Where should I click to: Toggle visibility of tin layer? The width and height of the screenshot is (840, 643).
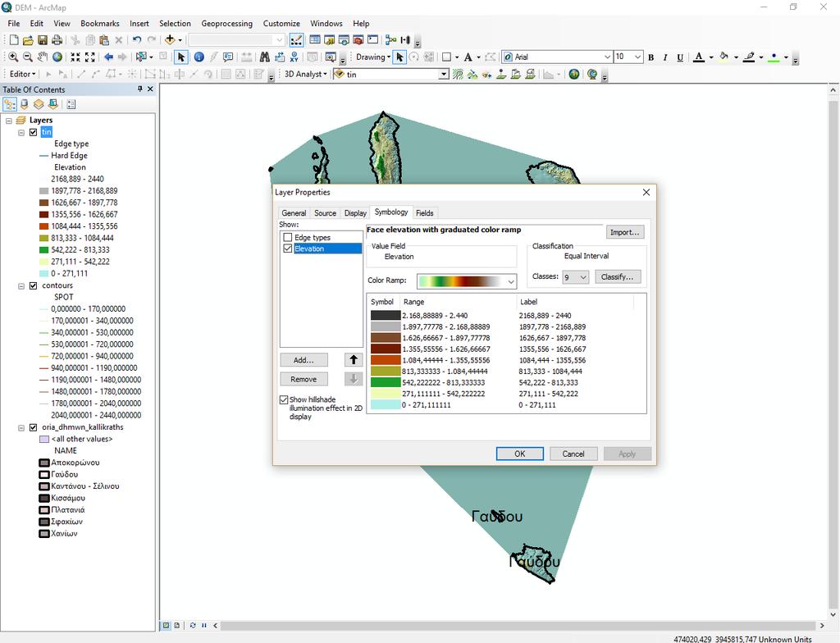click(33, 132)
